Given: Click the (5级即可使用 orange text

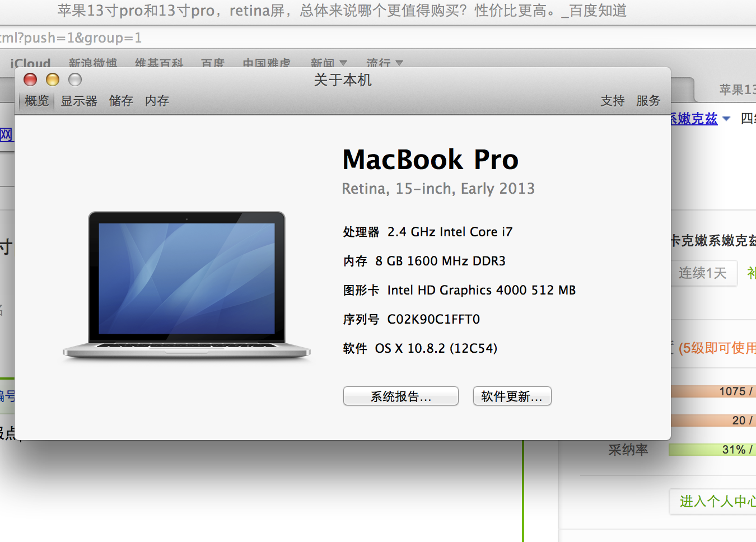Looking at the screenshot, I should [717, 348].
